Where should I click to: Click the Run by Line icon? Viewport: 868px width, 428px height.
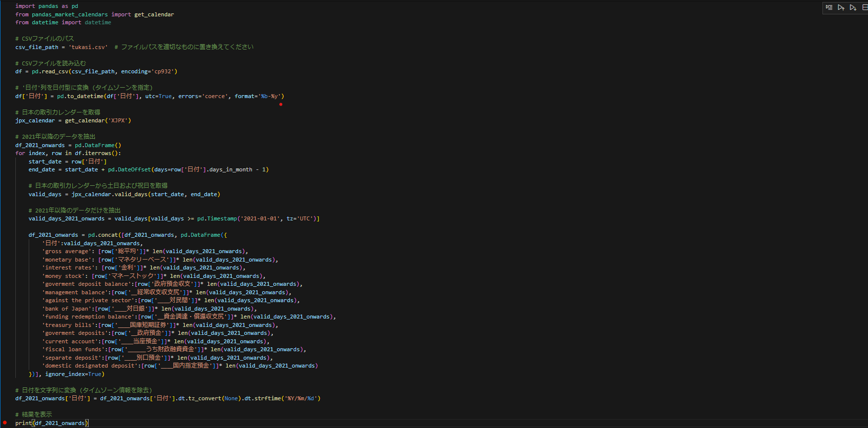(829, 7)
